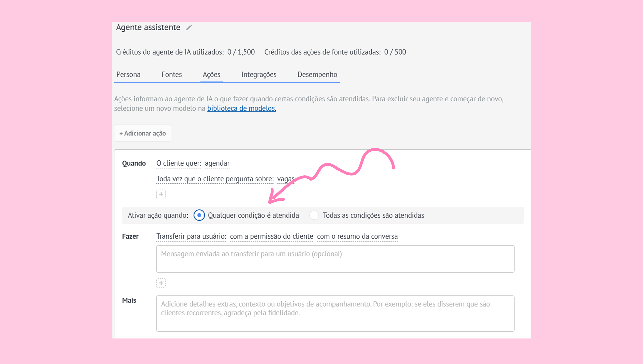Open the Integrações tab
643x364 pixels.
pyautogui.click(x=259, y=74)
